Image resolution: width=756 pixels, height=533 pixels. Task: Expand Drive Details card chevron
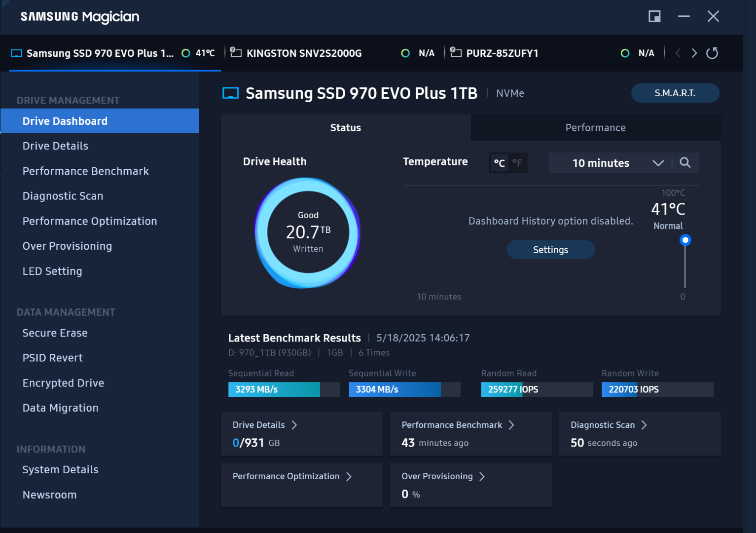pos(294,425)
